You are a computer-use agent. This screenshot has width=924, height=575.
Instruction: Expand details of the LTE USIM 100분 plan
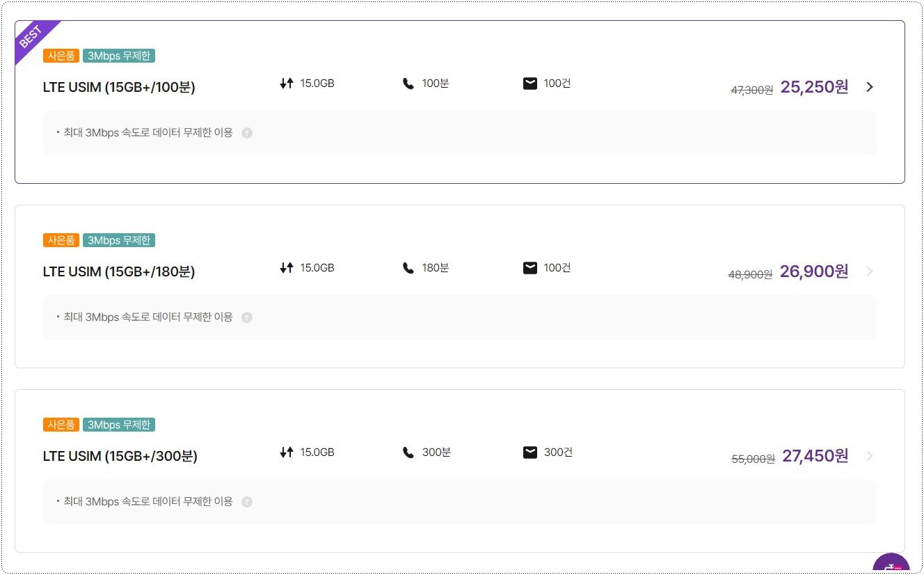869,86
